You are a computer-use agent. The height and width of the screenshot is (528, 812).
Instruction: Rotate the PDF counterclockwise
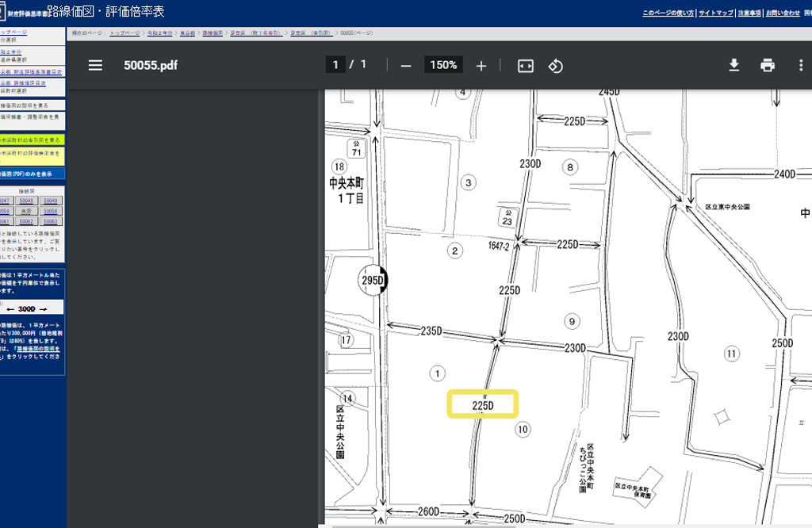click(x=555, y=66)
